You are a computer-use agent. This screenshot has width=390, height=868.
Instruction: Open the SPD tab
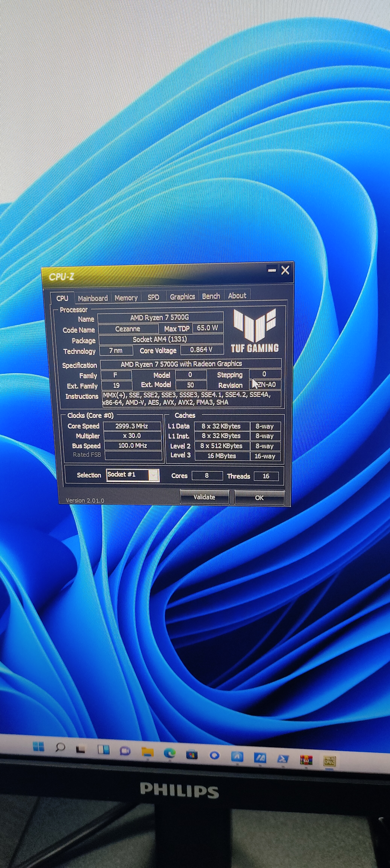point(153,297)
